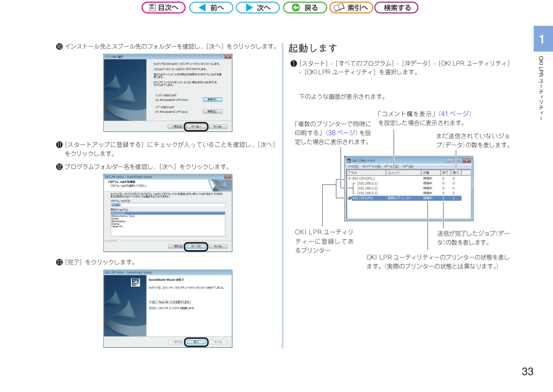Close the インストール先の選択 dialog

coord(228,57)
